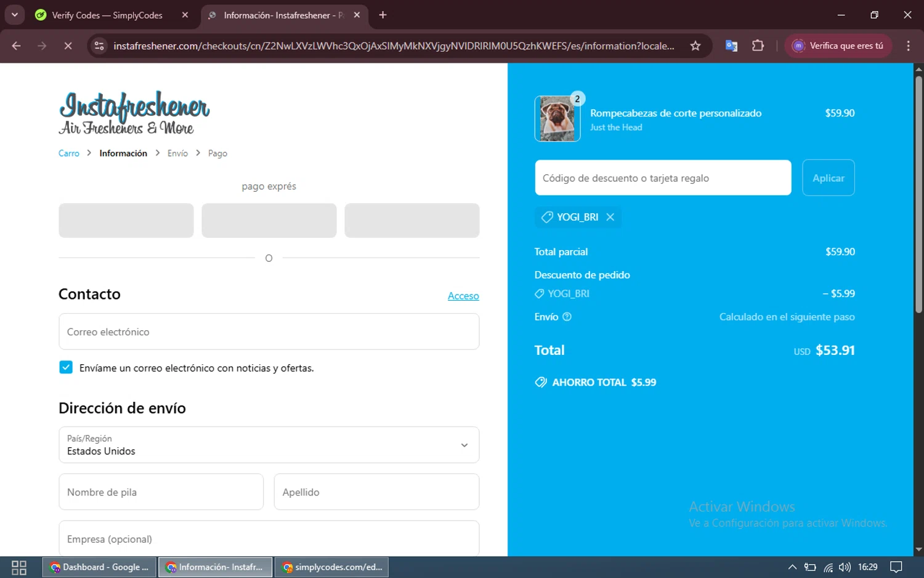Switch to Dashboard - Google taskbar window

click(x=99, y=567)
